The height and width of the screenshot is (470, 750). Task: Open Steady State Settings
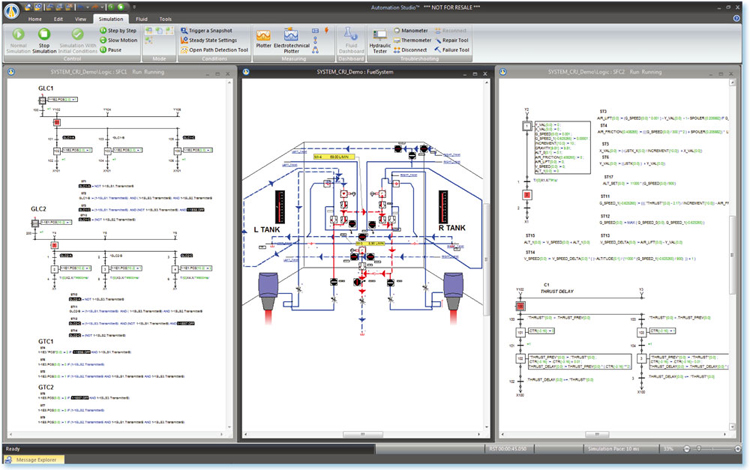[208, 40]
